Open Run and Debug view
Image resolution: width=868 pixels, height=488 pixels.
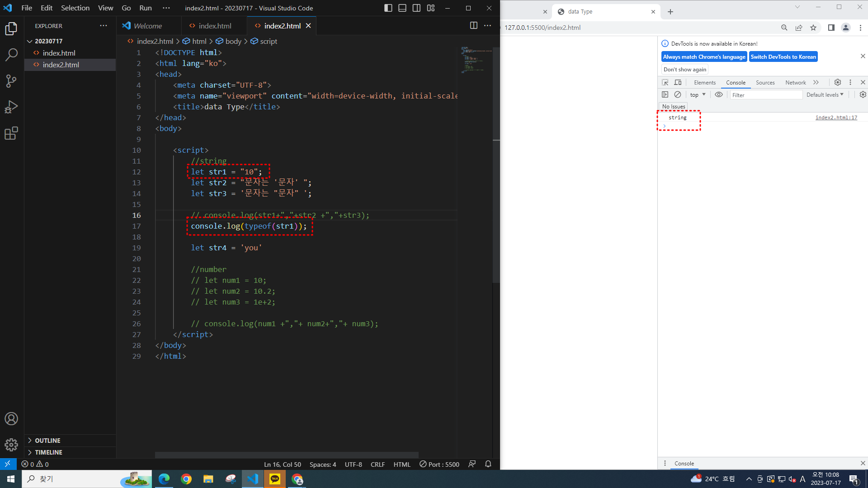(11, 107)
